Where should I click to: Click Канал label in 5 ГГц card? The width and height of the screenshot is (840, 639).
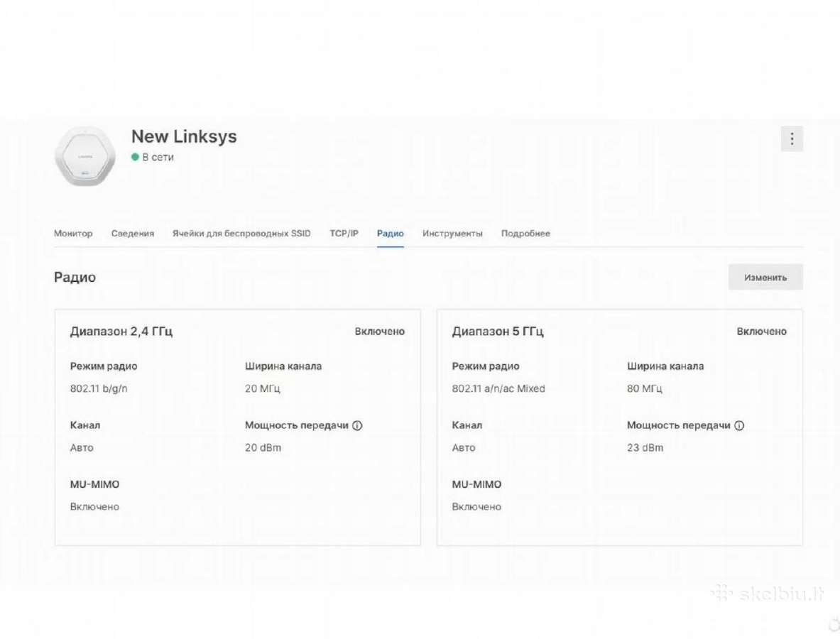point(467,425)
